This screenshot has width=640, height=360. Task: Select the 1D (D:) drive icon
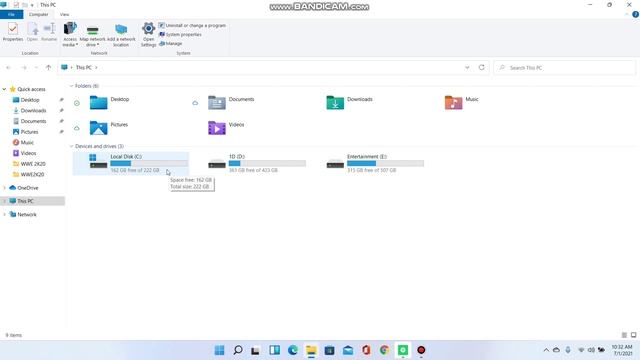coord(217,164)
